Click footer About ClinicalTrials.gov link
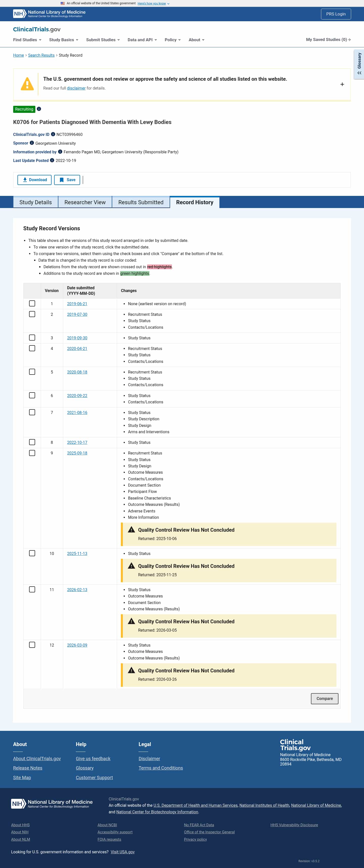 click(37, 758)
